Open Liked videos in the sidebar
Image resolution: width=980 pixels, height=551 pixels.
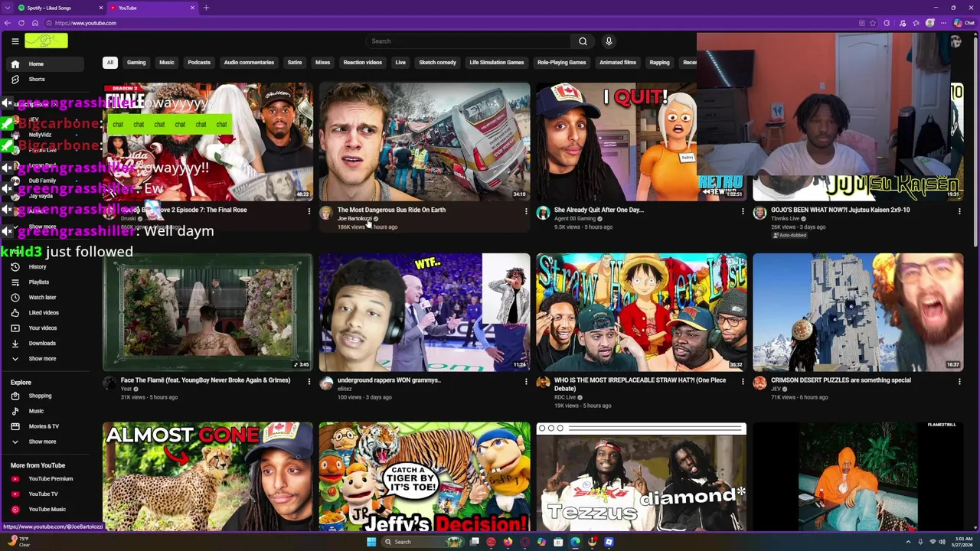coord(44,313)
